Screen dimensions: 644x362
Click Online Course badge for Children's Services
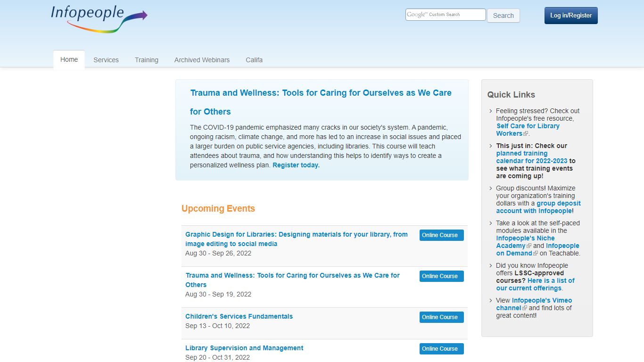point(442,317)
